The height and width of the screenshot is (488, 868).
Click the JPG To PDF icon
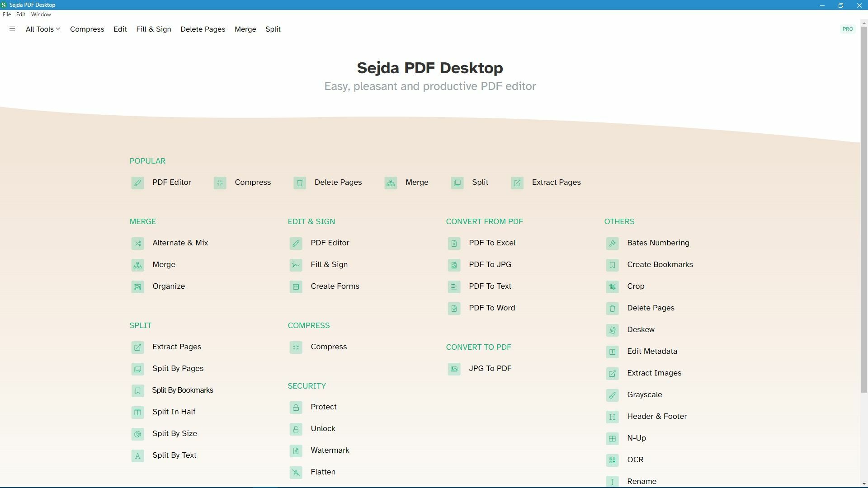454,369
